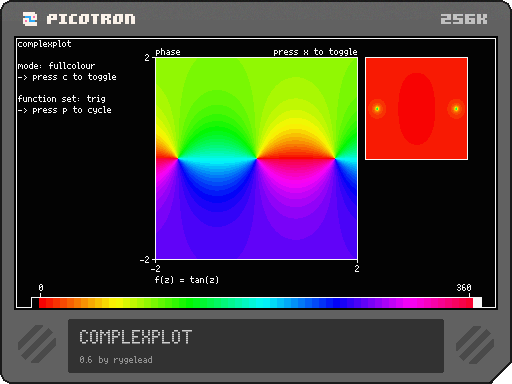Click the top '2' y-axis label
The height and width of the screenshot is (384, 512).
point(147,58)
